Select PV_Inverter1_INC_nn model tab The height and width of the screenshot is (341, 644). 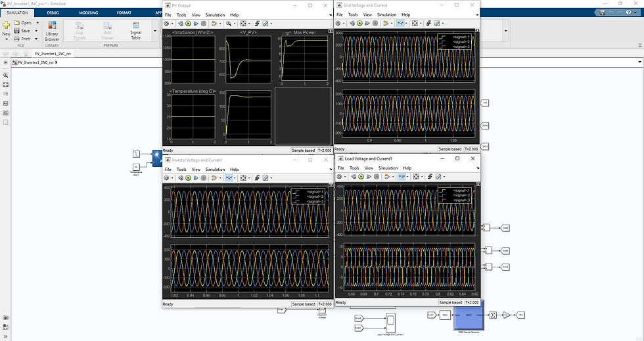click(53, 53)
